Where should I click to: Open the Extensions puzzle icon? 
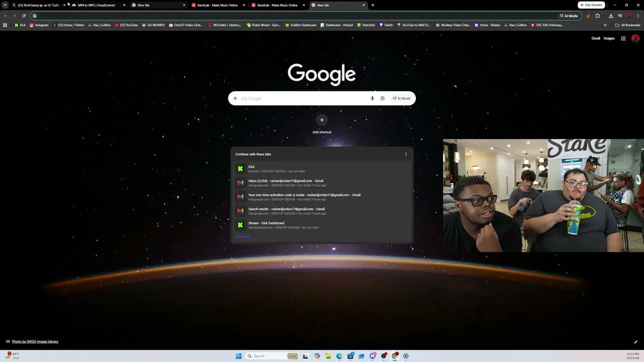598,16
